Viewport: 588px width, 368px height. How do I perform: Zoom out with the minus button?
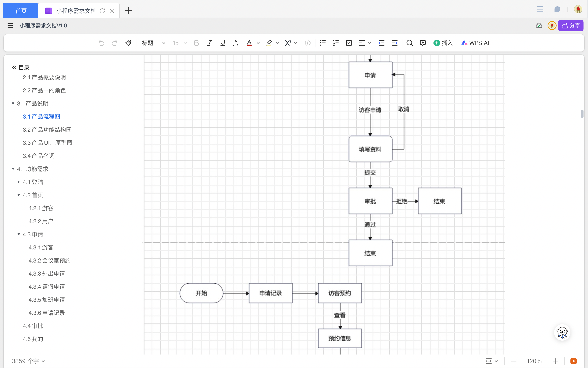pos(514,361)
